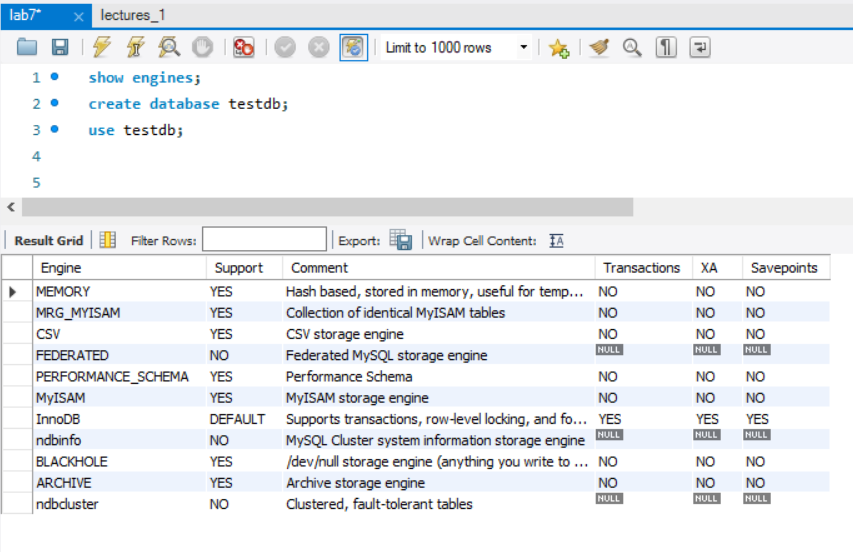Click 'CSV storage engine' comment cell
This screenshot has width=853, height=552.
click(x=438, y=334)
